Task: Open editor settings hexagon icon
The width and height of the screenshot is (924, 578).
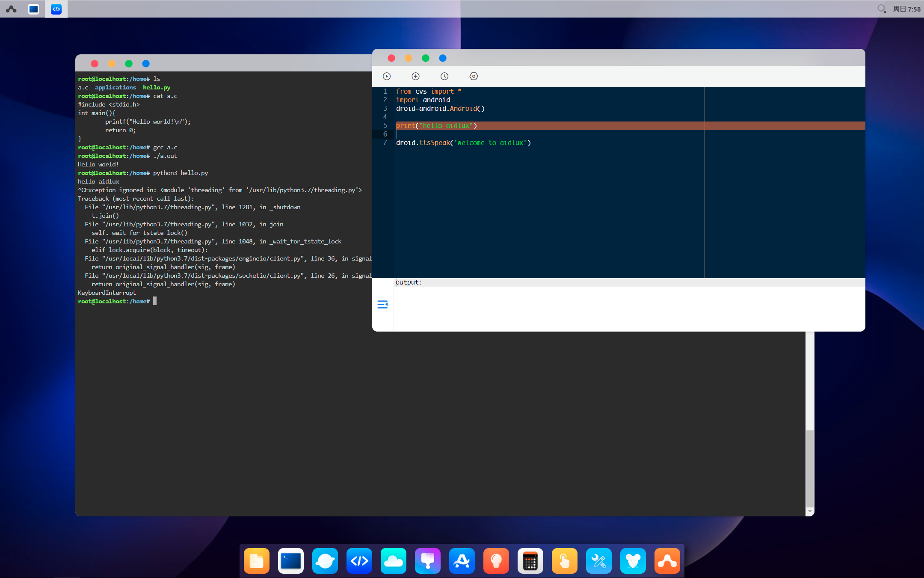Action: [474, 76]
